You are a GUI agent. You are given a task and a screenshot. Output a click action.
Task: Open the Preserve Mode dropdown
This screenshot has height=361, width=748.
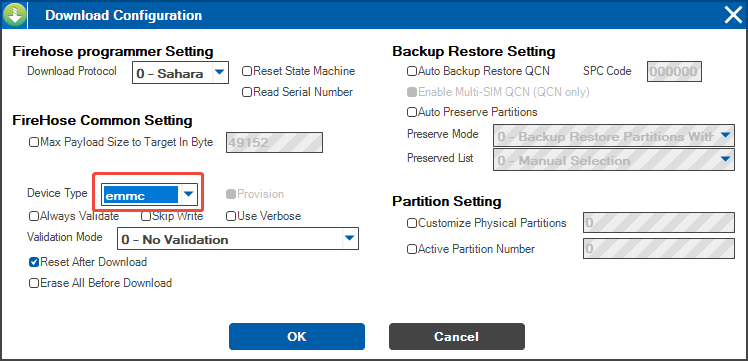[613, 136]
